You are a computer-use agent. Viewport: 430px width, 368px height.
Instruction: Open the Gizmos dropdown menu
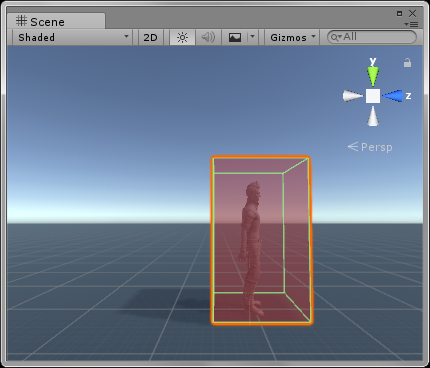[x=292, y=37]
